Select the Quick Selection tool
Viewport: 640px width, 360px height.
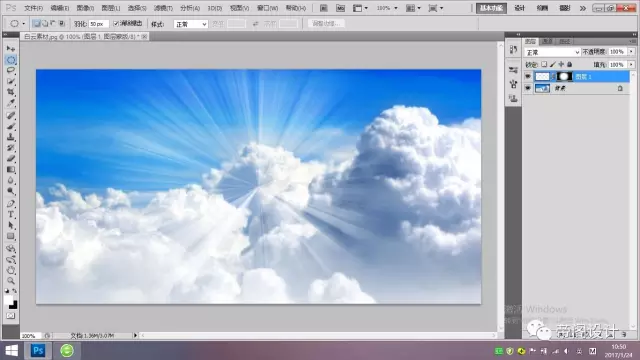coord(11,81)
